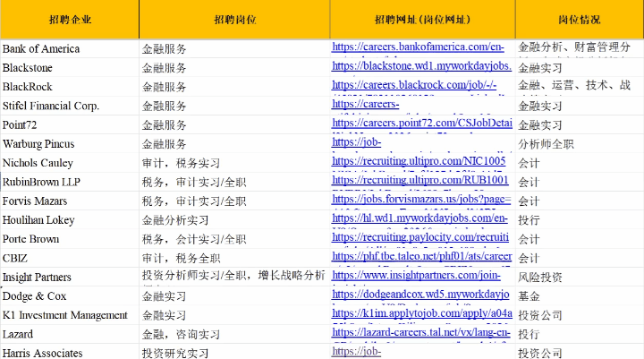Select K1 Investment Management's 投资公司 cell
Screen dimensions: 644x359
[x=580, y=315]
